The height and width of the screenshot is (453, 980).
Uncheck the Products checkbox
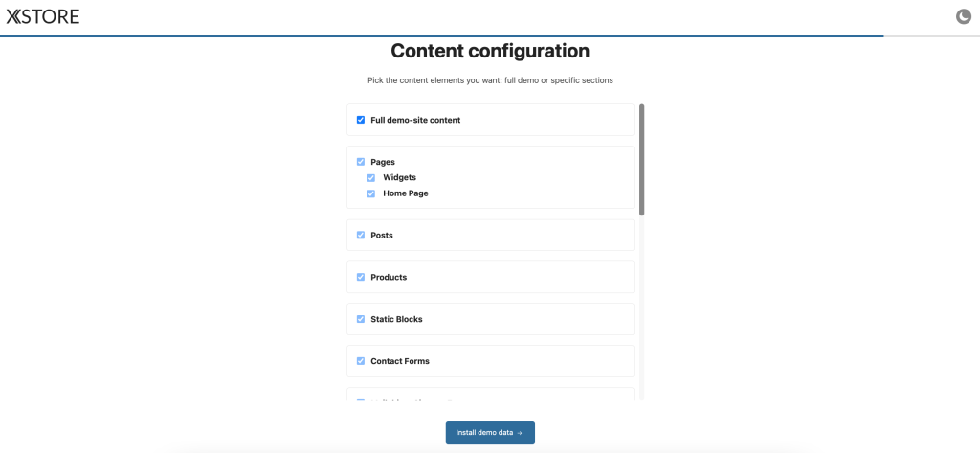pos(361,277)
